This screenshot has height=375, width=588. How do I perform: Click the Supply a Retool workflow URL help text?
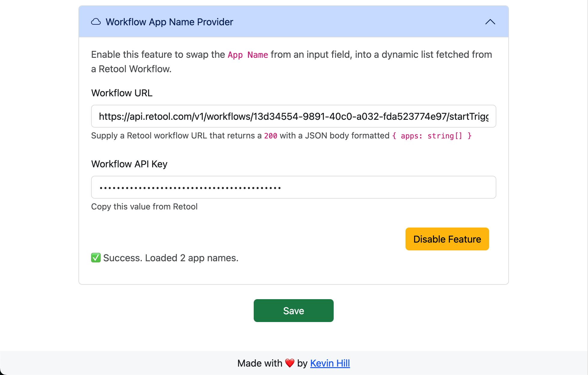tap(176, 136)
